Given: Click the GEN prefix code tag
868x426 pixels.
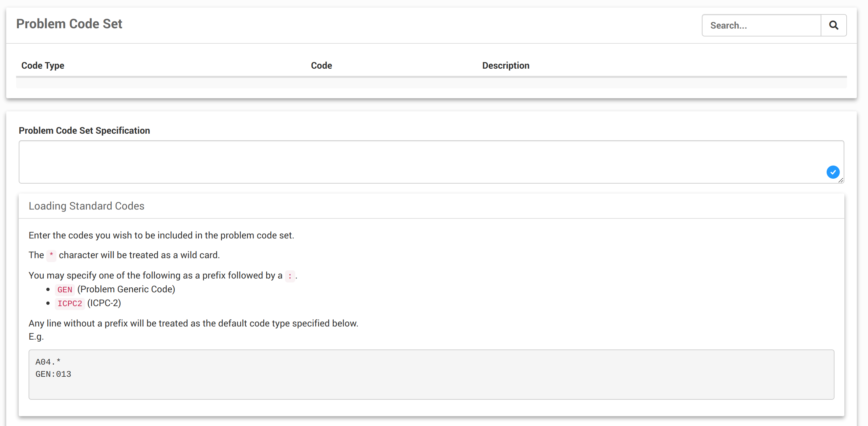Looking at the screenshot, I should coord(65,289).
